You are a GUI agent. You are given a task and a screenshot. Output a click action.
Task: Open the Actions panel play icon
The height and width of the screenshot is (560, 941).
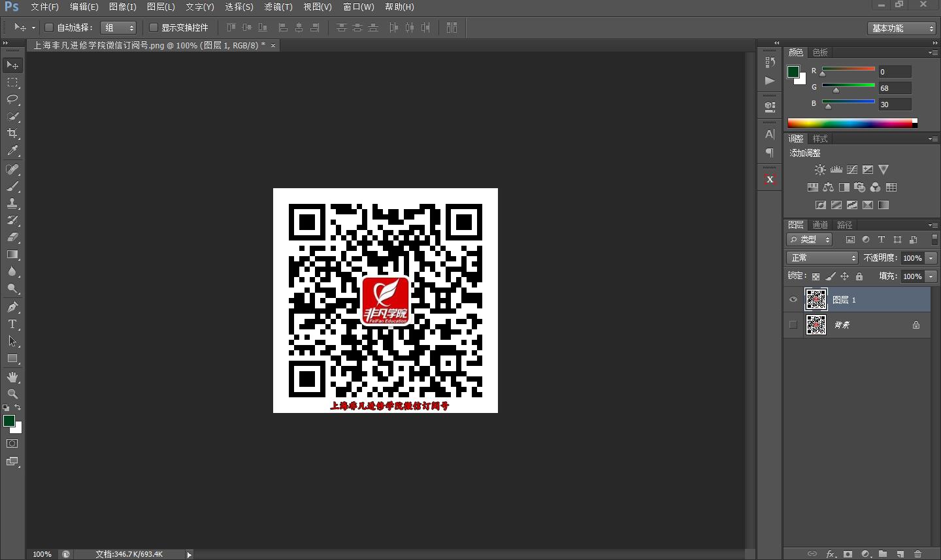(x=770, y=80)
